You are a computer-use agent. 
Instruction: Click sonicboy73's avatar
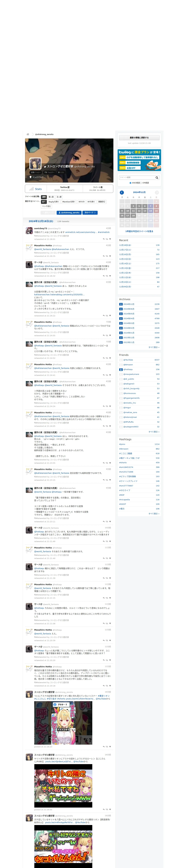tap(29, 231)
